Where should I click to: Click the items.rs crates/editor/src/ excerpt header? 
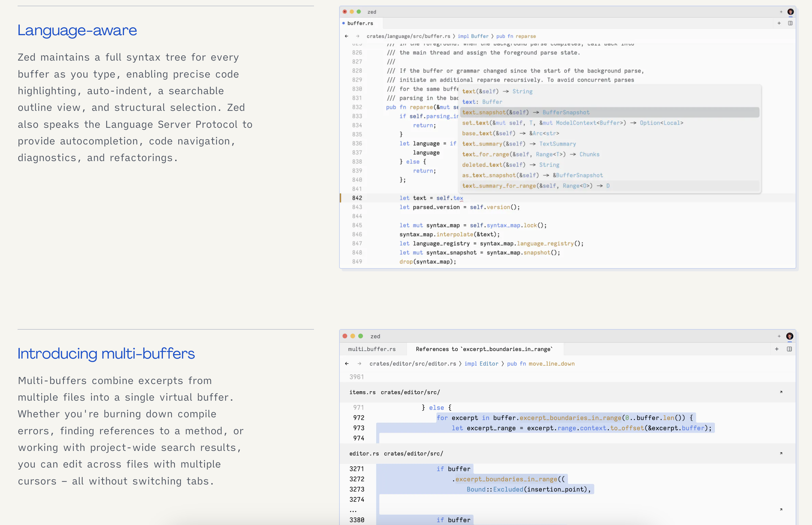coord(568,392)
